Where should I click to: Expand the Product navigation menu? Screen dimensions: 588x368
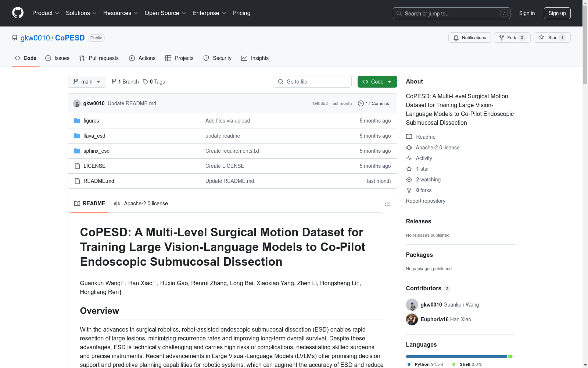tap(46, 13)
